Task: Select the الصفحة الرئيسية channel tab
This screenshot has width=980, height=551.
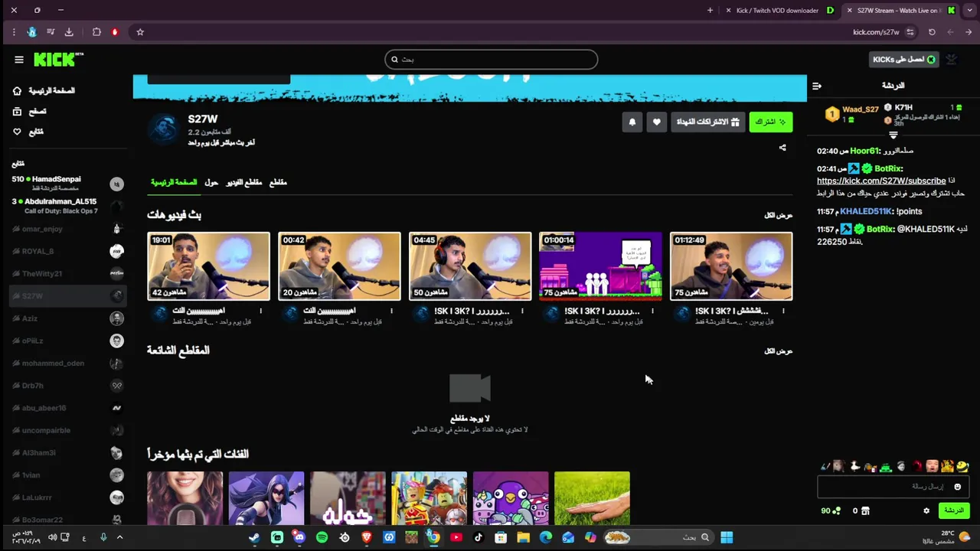Action: (174, 182)
